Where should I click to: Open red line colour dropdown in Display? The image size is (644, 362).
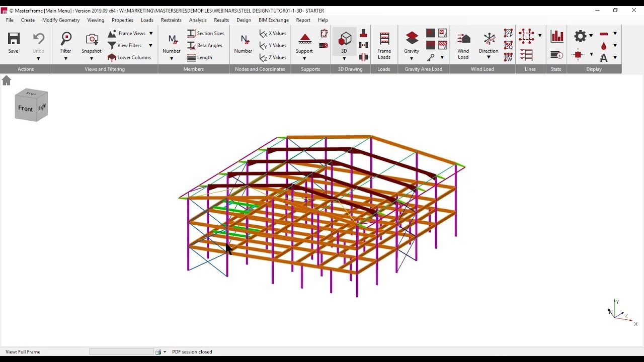pyautogui.click(x=615, y=33)
